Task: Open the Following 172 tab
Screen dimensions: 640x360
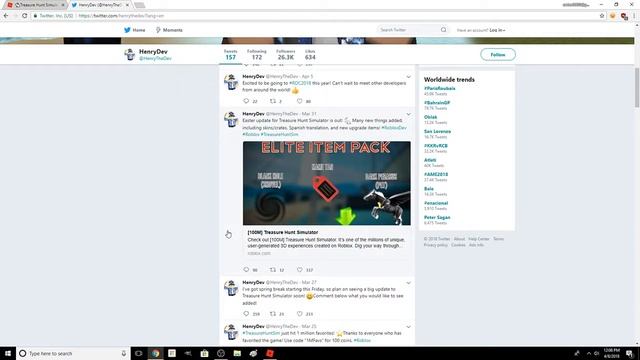Action: coord(257,55)
